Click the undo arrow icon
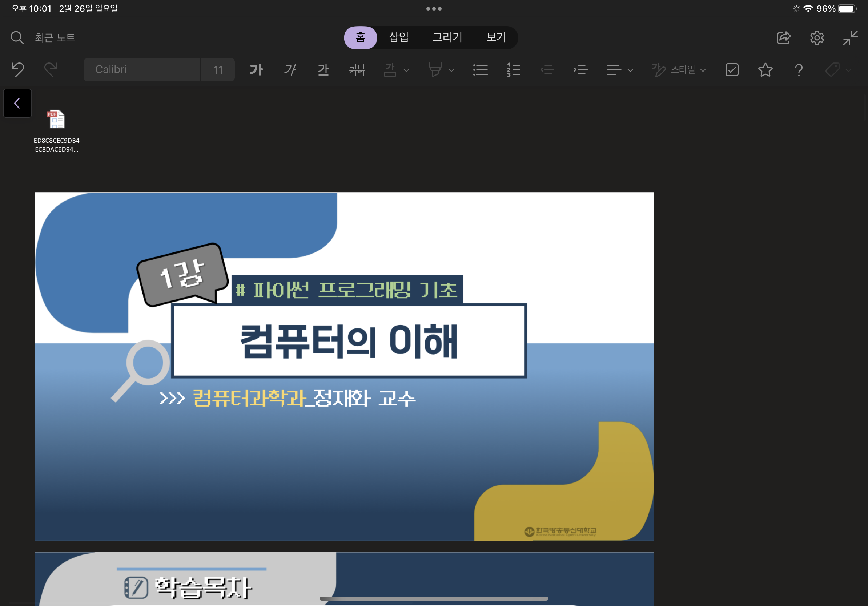Image resolution: width=868 pixels, height=606 pixels. pos(18,69)
